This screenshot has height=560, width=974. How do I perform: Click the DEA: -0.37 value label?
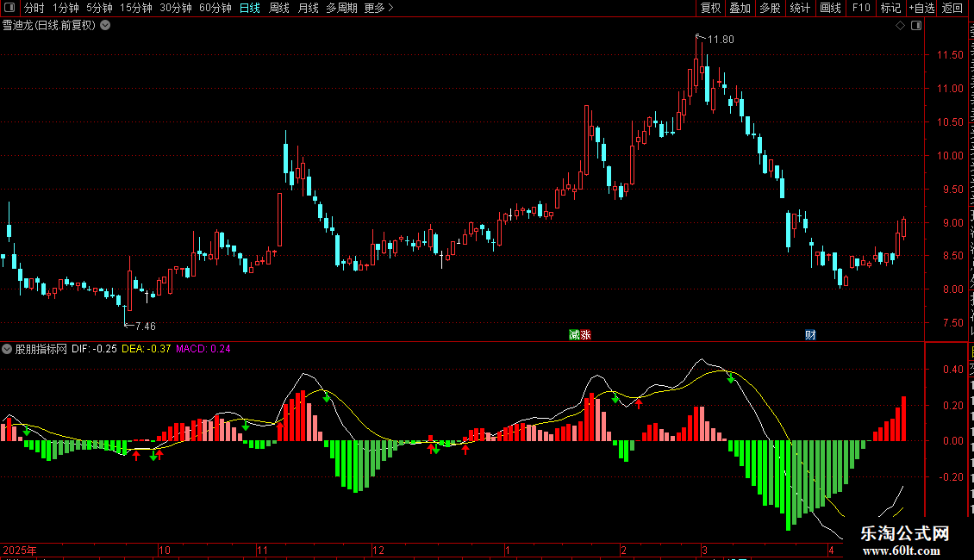pyautogui.click(x=146, y=349)
